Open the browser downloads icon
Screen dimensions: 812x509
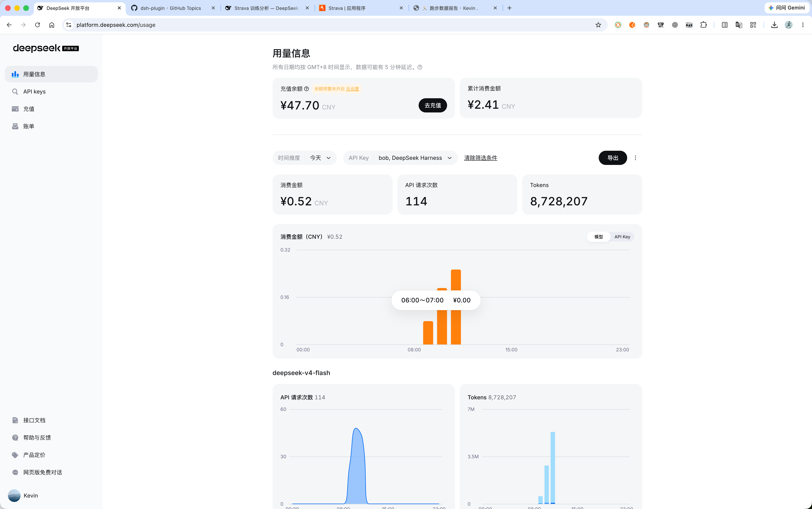coord(775,25)
